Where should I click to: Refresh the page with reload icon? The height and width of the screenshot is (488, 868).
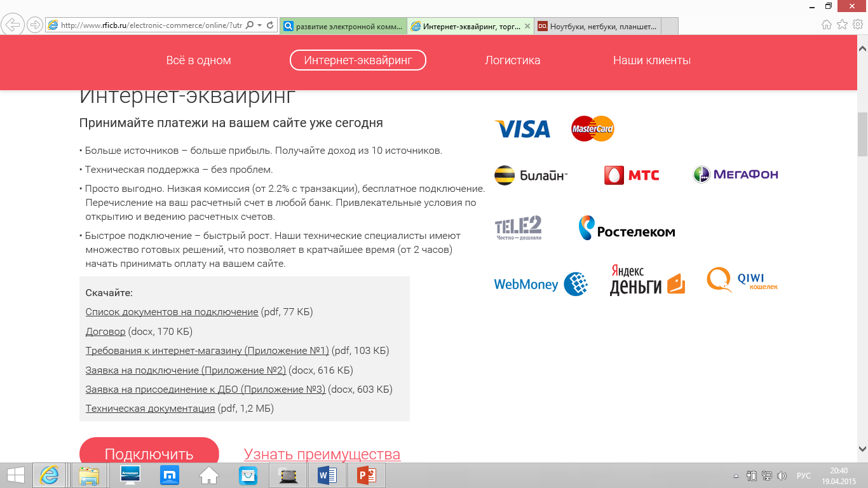(x=270, y=25)
